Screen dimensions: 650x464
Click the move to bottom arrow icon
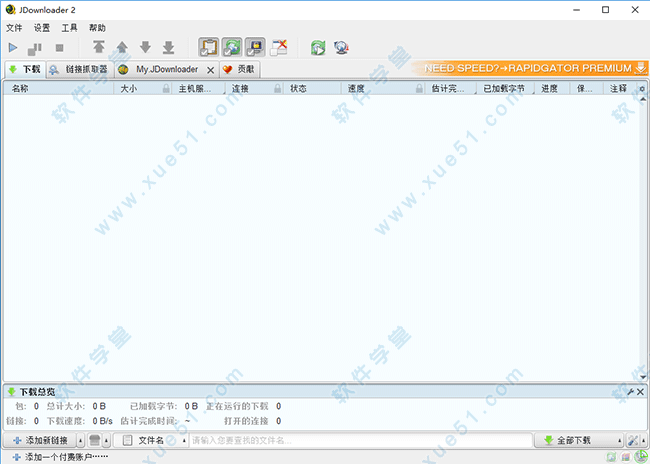[x=168, y=47]
